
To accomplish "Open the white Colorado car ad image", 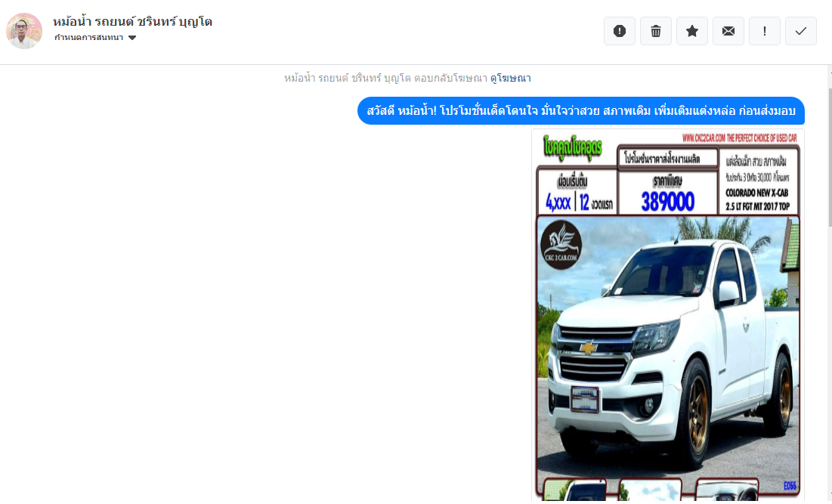I will pos(668,315).
